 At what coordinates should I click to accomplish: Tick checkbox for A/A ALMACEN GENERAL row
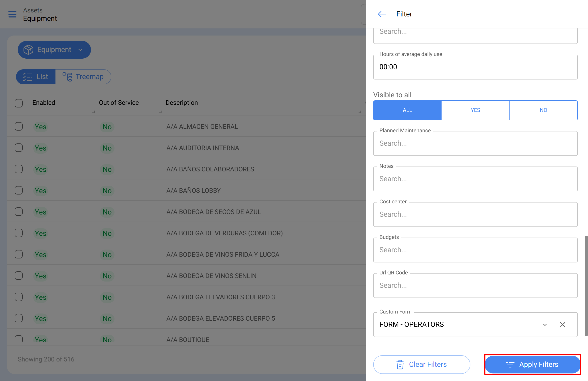(19, 127)
